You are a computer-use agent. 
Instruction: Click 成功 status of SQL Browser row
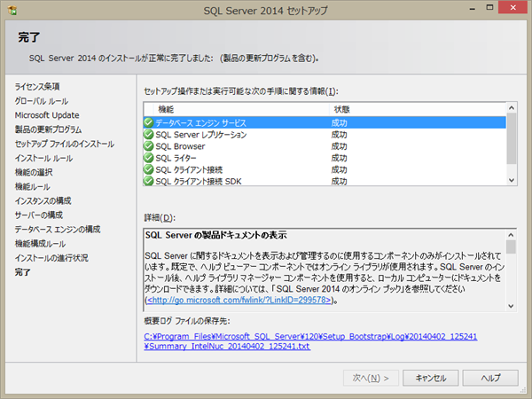[339, 146]
